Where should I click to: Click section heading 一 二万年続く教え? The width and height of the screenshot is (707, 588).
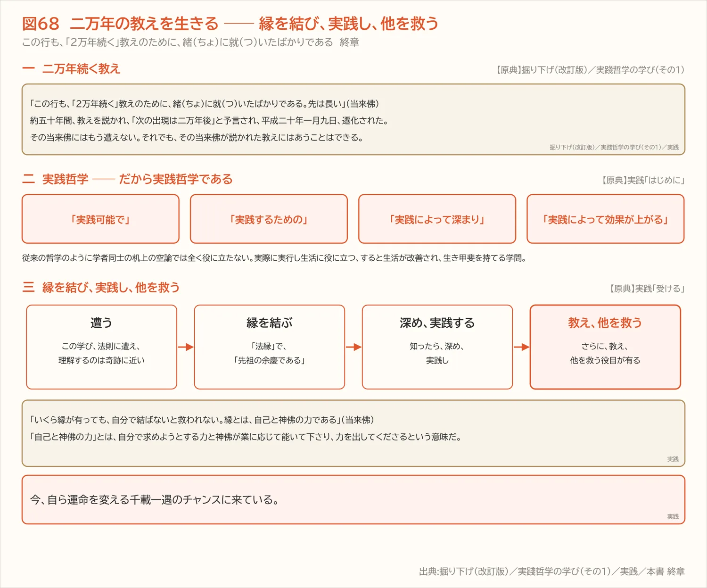tap(71, 69)
